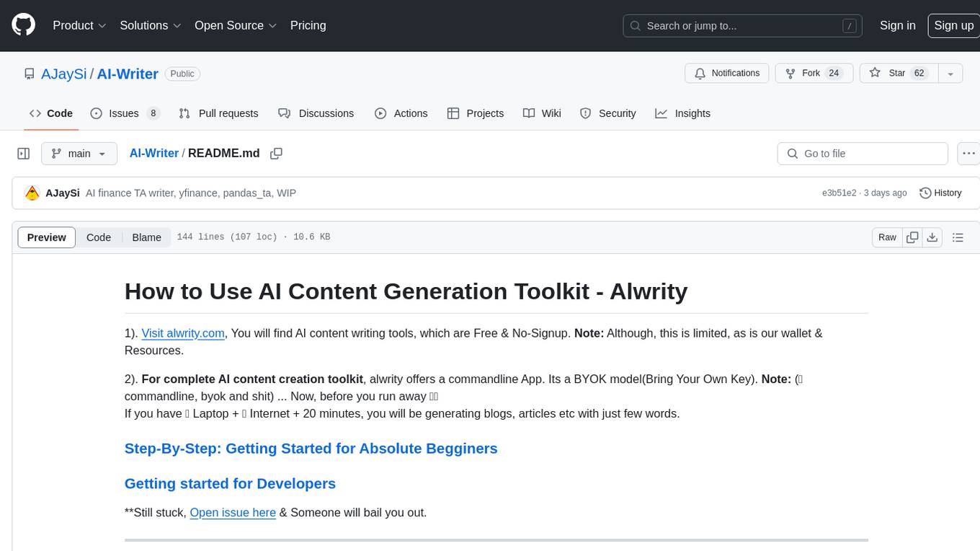Switch to the Discussions tab
This screenshot has height=551, width=980.
tap(316, 113)
